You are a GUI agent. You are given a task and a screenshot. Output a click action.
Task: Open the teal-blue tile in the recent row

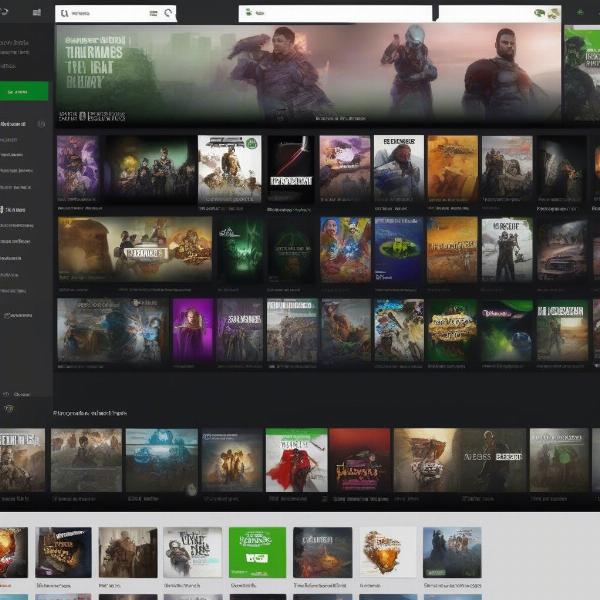[161, 460]
